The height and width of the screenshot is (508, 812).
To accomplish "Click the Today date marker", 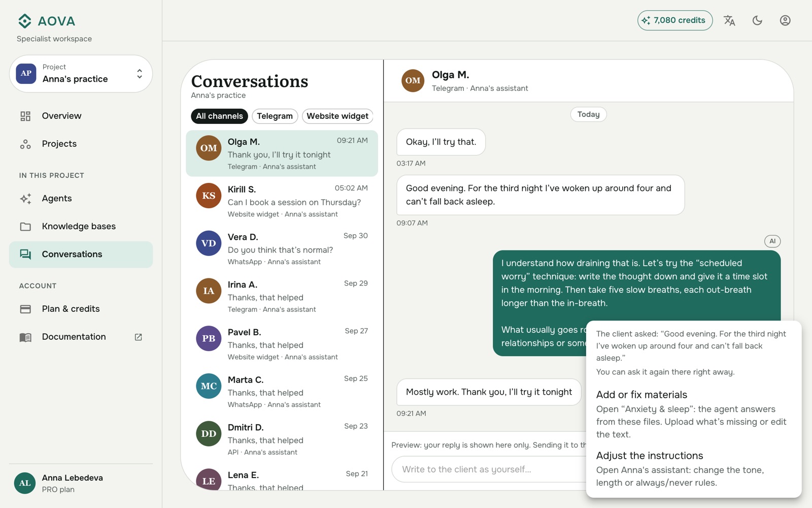I will [588, 114].
